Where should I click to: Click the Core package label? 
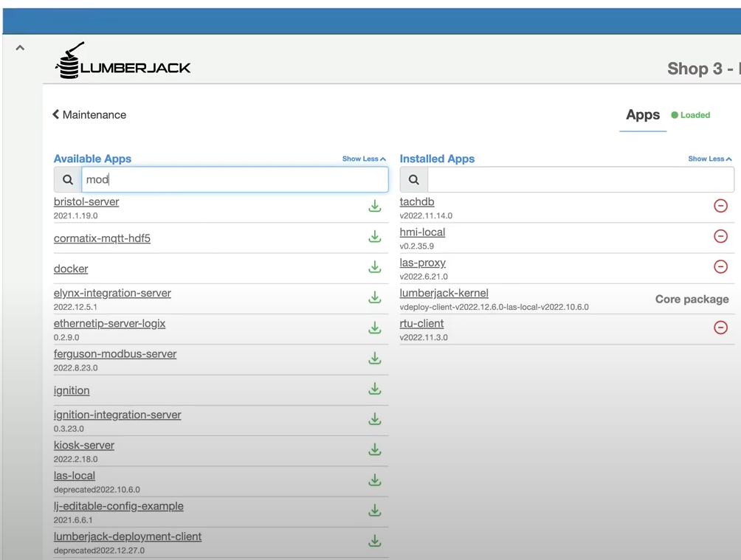pyautogui.click(x=692, y=299)
